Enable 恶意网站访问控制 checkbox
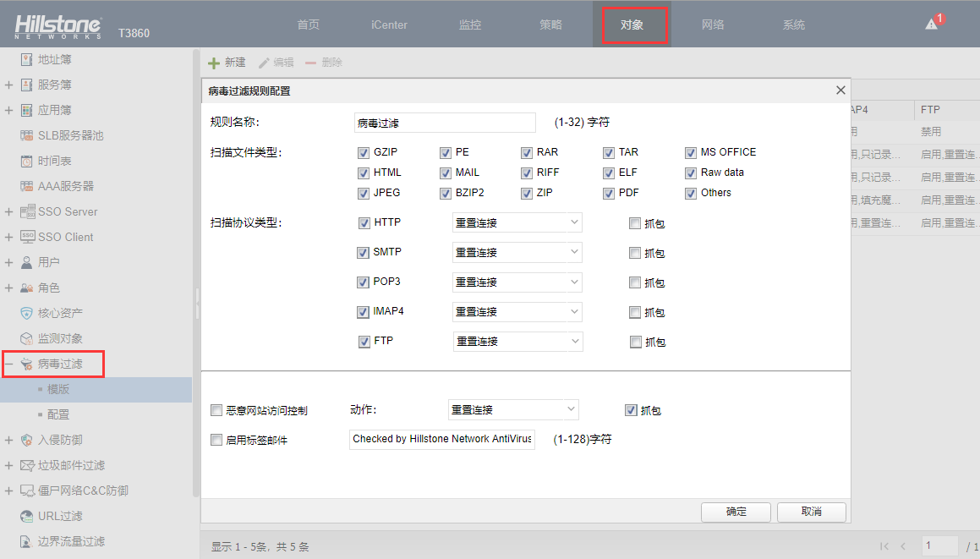Viewport: 980px width, 559px height. (x=216, y=410)
